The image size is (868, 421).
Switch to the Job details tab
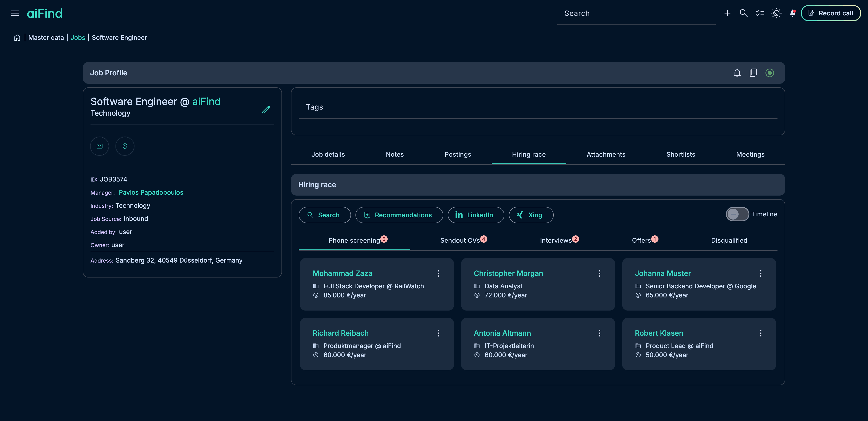point(328,154)
